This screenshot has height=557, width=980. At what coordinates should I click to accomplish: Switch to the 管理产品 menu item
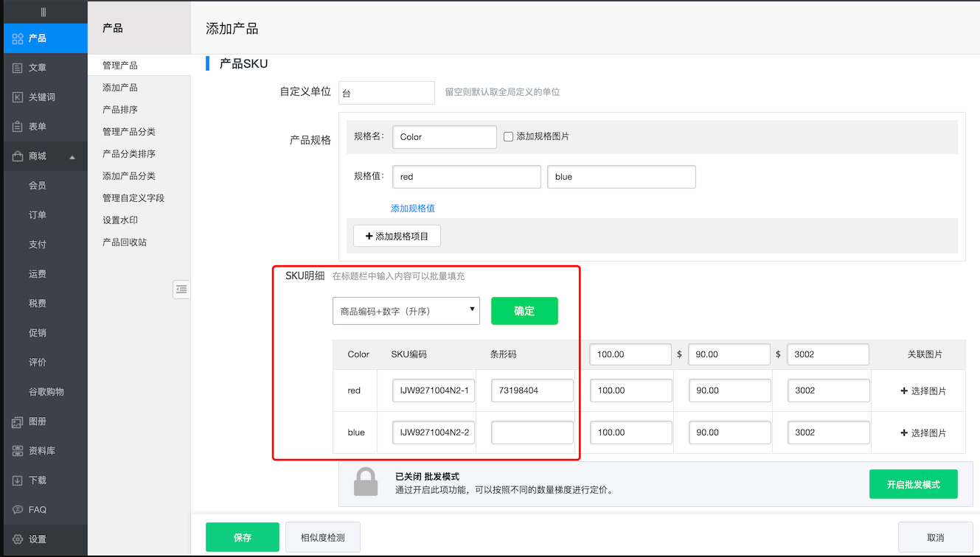pyautogui.click(x=120, y=64)
